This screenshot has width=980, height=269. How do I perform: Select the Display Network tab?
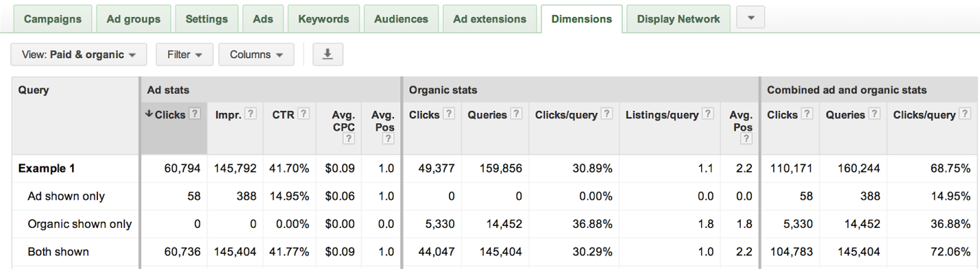[x=678, y=19]
